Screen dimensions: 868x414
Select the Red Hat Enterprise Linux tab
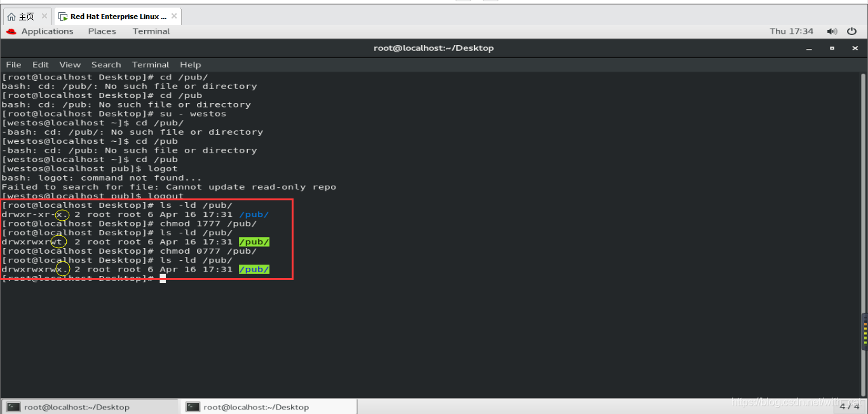(118, 17)
